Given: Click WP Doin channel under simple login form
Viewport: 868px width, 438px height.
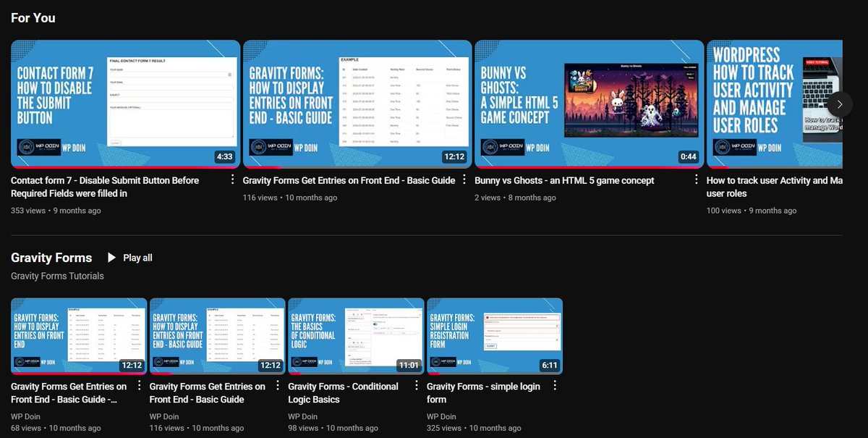Looking at the screenshot, I should [442, 416].
